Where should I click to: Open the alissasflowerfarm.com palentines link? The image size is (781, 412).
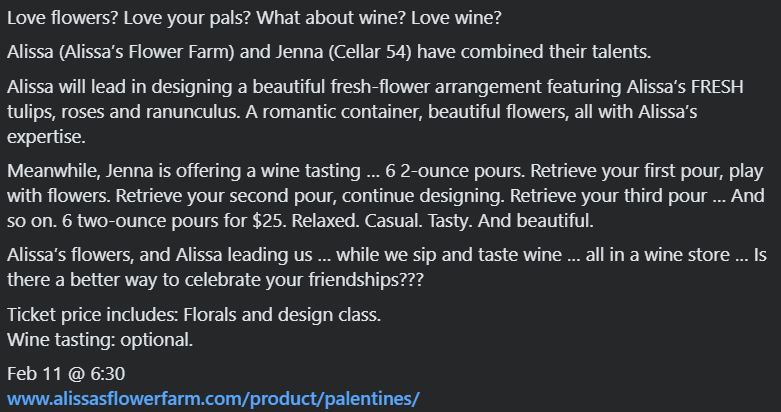212,398
